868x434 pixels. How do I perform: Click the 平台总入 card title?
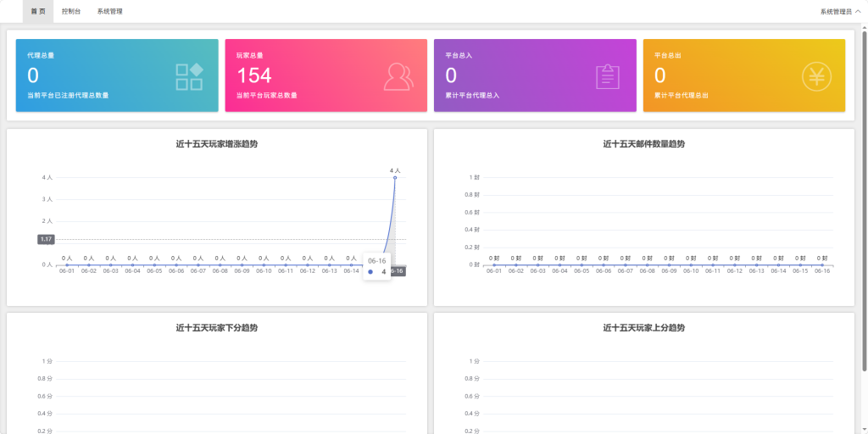pos(459,55)
